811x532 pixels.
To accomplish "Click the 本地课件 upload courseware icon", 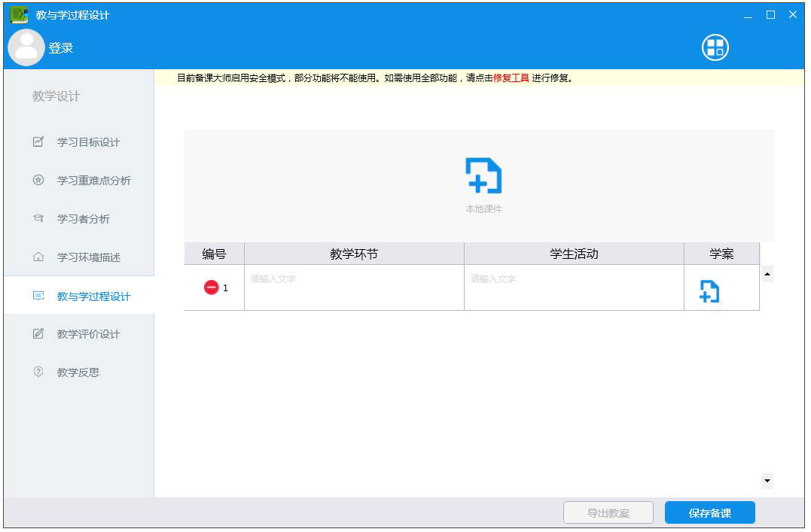I will point(483,175).
